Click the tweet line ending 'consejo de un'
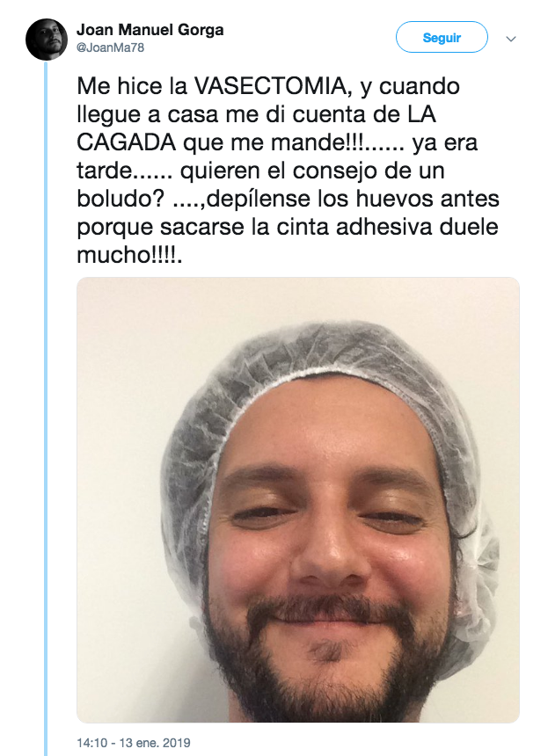The width and height of the screenshot is (548, 756). click(x=260, y=171)
